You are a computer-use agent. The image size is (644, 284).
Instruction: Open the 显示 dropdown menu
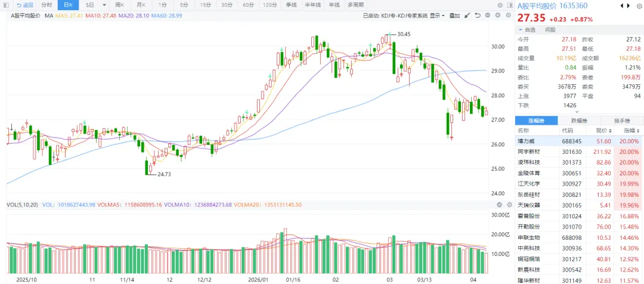436,16
